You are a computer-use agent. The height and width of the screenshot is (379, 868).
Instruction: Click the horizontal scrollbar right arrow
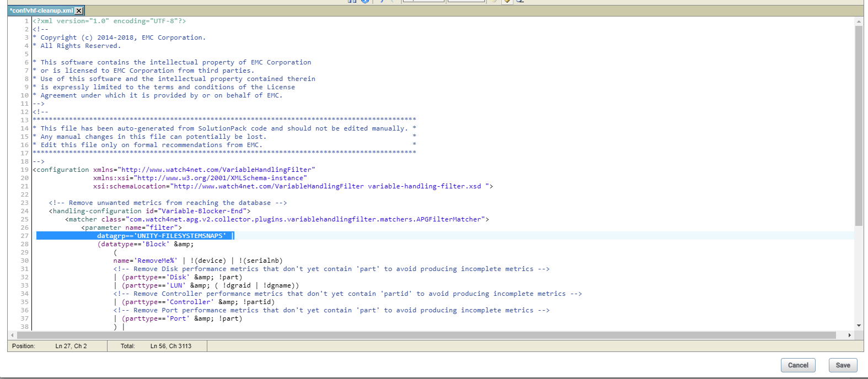pos(849,335)
